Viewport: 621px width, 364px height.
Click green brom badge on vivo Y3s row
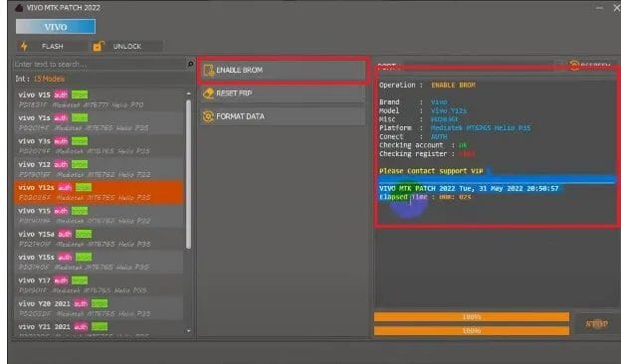pos(80,141)
